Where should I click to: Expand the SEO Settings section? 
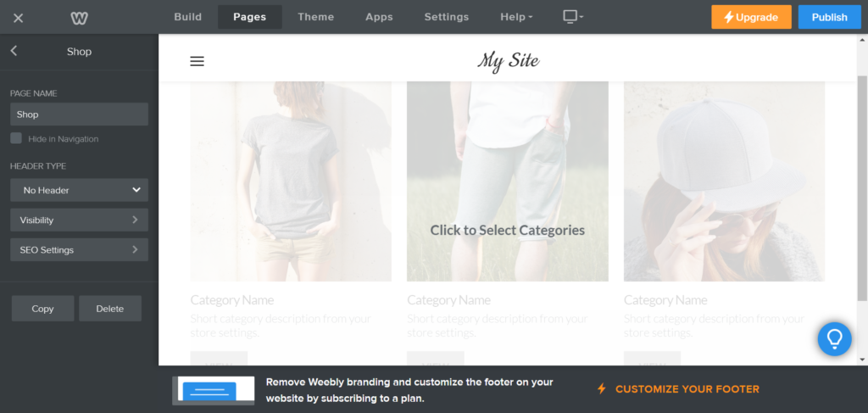pos(79,250)
